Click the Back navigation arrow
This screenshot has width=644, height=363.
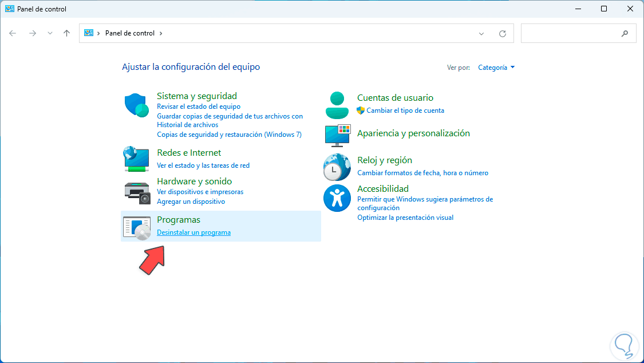tap(13, 33)
